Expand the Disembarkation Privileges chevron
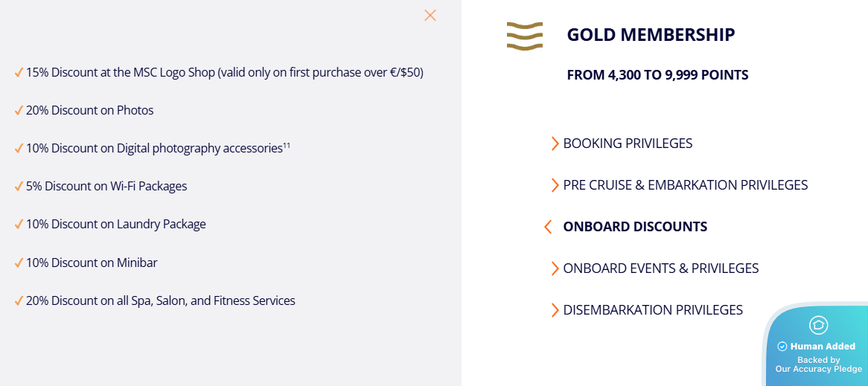 555,310
